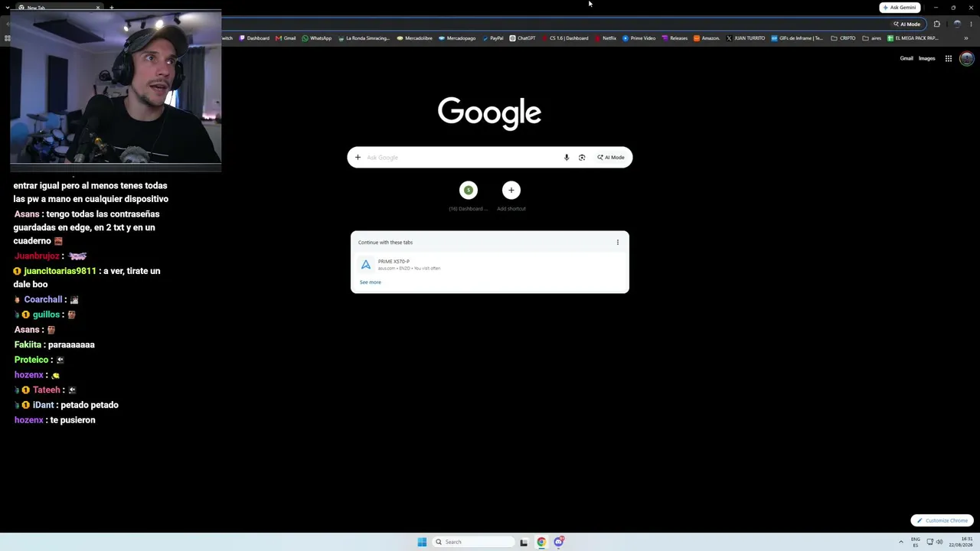Open the Mercadolibre bookmark
Viewport: 980px width, 551px height.
click(x=414, y=38)
